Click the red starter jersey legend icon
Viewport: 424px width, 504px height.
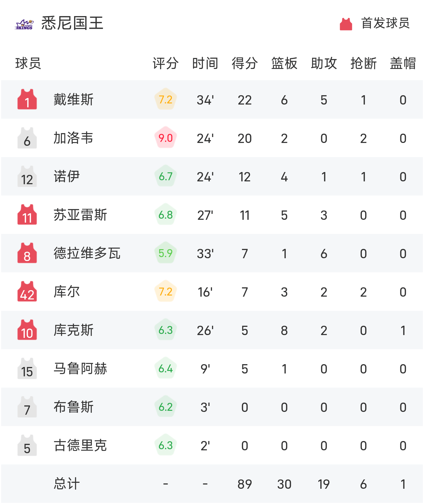click(346, 24)
